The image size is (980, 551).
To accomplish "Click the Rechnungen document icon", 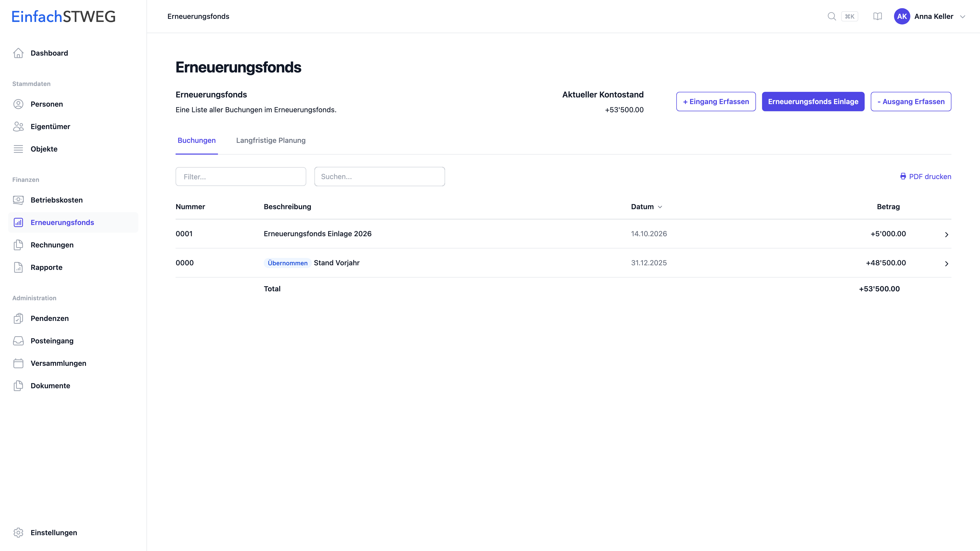I will pyautogui.click(x=18, y=245).
